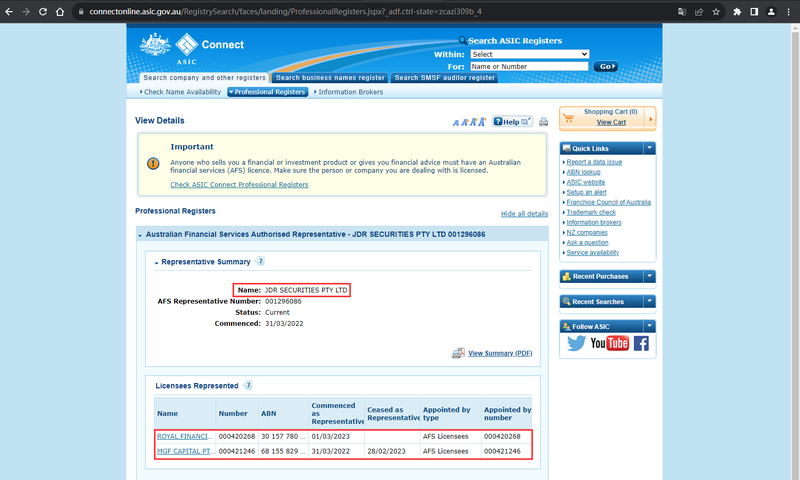The image size is (800, 480).
Task: Bookmark this page with the star icon
Action: 716,12
